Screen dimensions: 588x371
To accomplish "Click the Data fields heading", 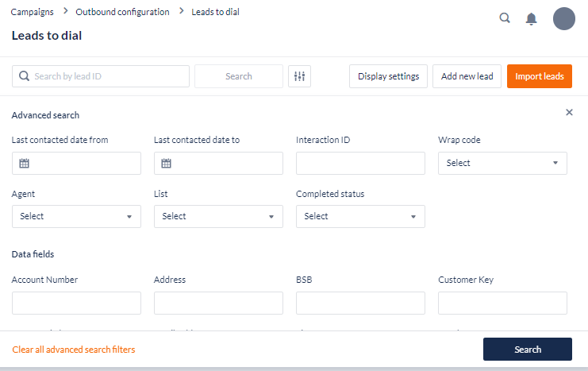I will tap(33, 254).
